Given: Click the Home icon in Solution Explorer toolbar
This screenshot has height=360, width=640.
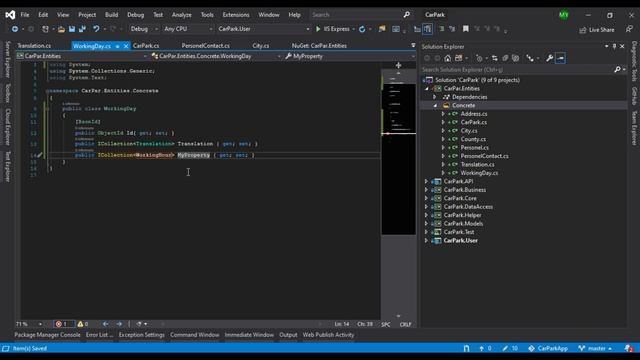Looking at the screenshot, I should [x=448, y=58].
